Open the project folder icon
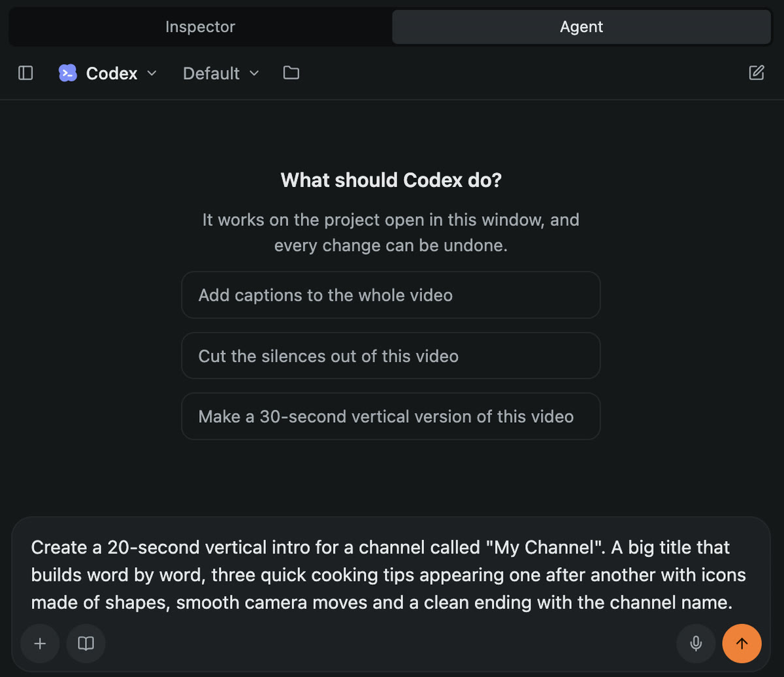784x677 pixels. tap(291, 73)
